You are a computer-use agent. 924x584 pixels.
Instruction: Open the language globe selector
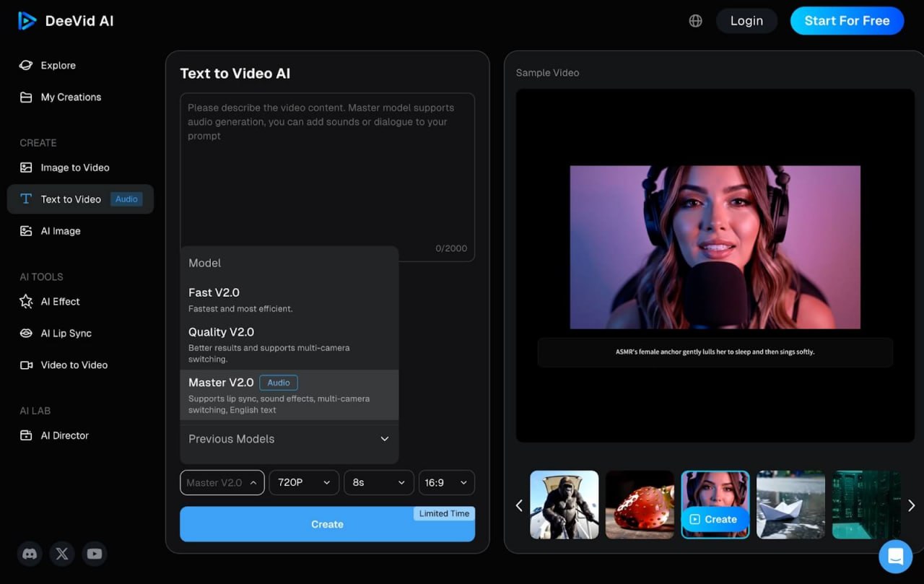(x=695, y=21)
